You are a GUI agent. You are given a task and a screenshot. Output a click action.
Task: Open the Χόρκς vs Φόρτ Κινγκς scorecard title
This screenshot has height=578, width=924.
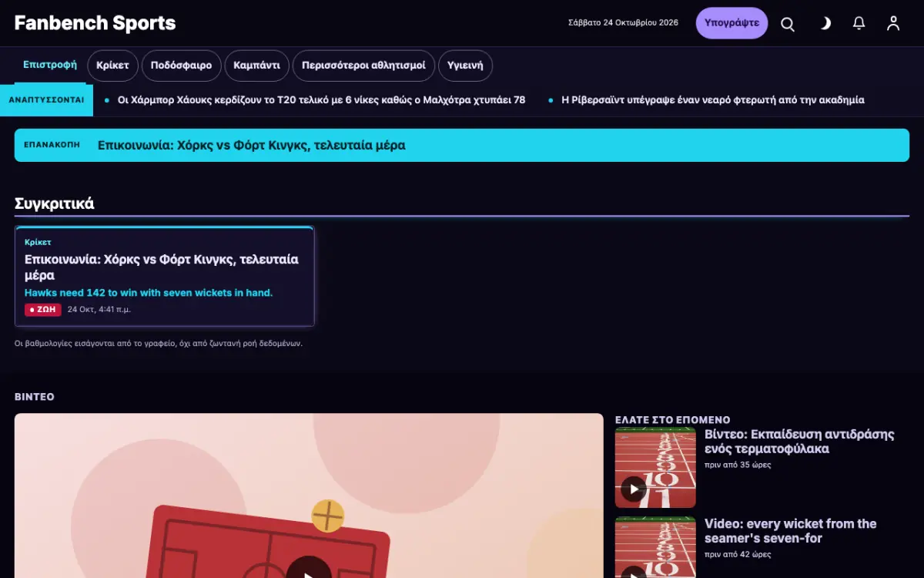click(162, 267)
